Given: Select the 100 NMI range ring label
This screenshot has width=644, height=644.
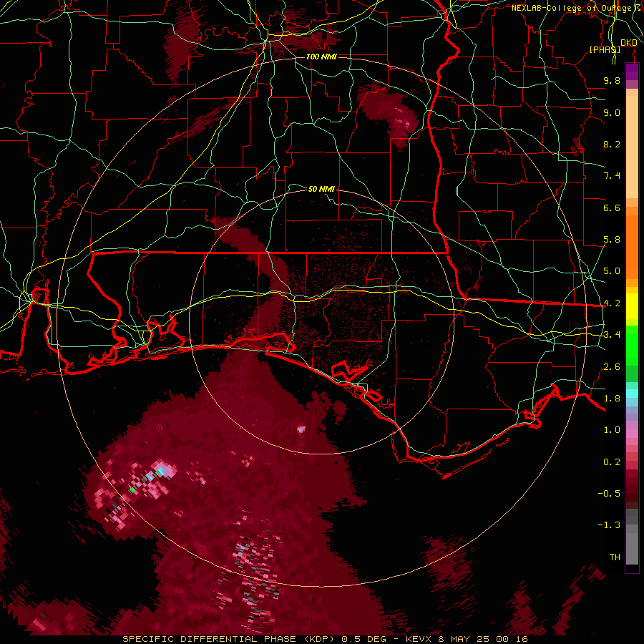Looking at the screenshot, I should [x=321, y=57].
